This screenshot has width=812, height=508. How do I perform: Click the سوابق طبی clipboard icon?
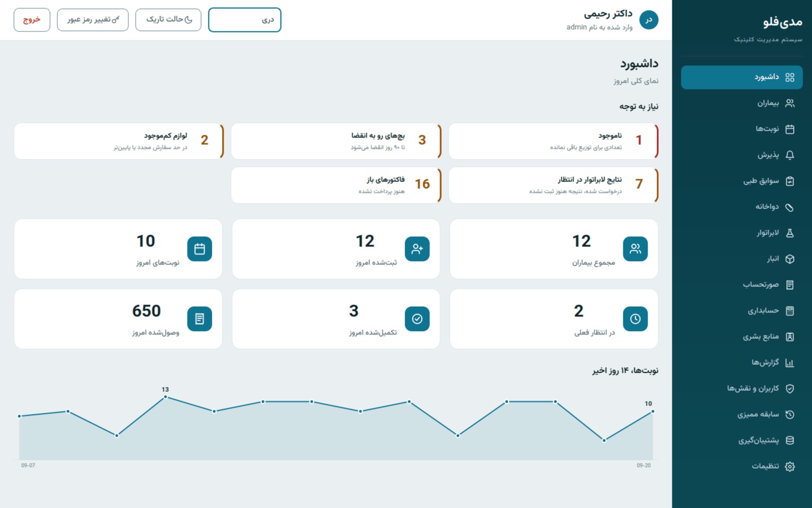pyautogui.click(x=790, y=181)
